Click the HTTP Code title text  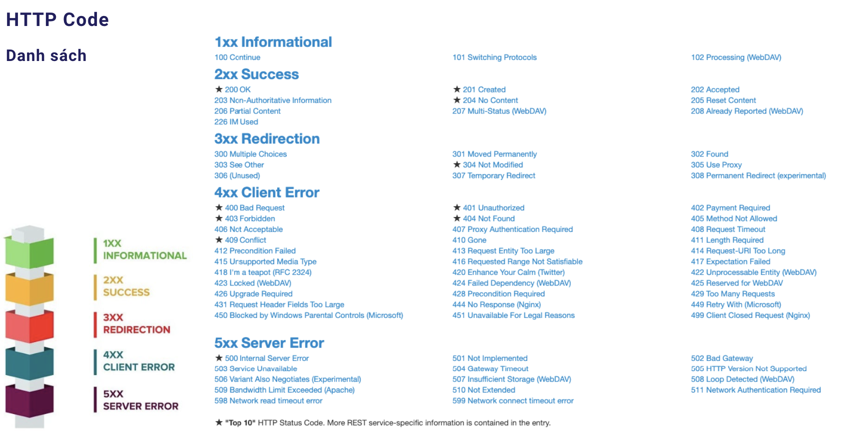tap(57, 19)
